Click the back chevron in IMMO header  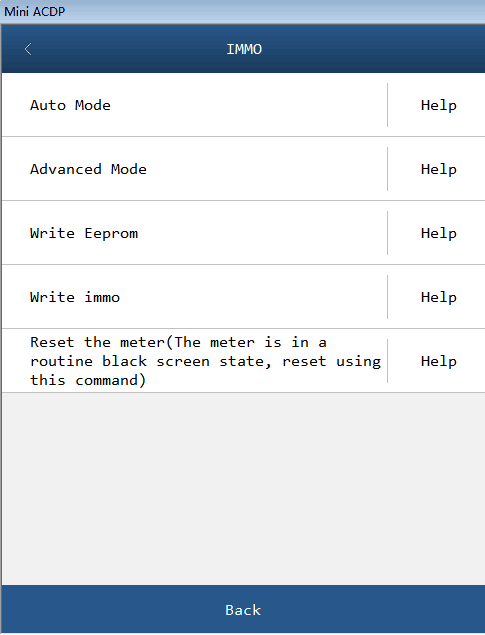(x=28, y=49)
